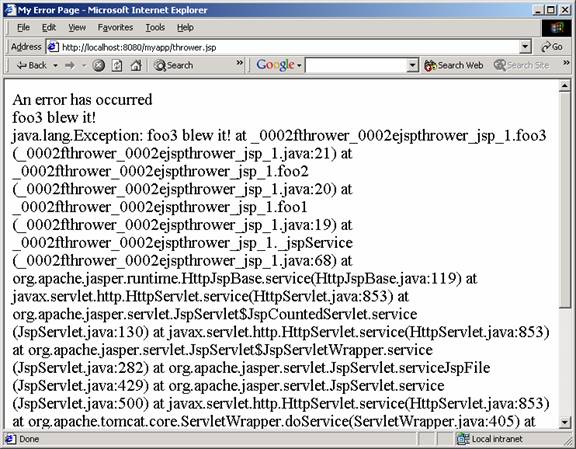
Task: Open the Back history dropdown arrow
Action: click(55, 66)
